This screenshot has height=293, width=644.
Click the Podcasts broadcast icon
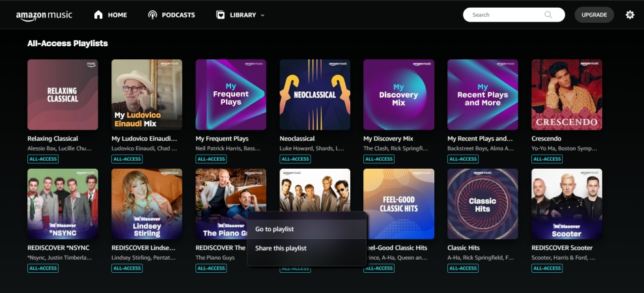click(x=152, y=15)
